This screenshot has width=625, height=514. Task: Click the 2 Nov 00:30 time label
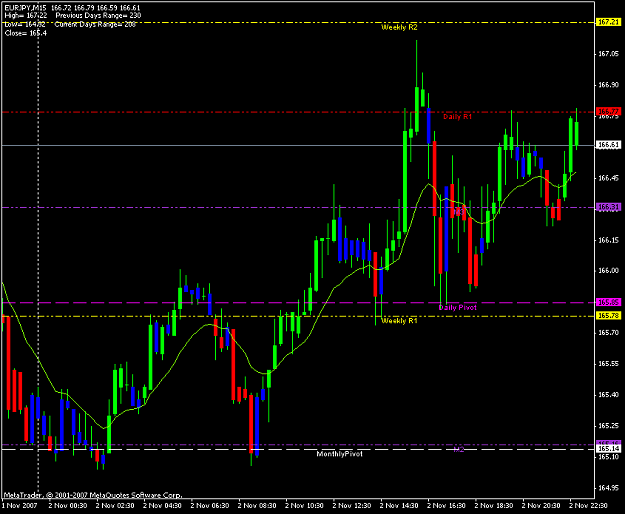[68, 506]
